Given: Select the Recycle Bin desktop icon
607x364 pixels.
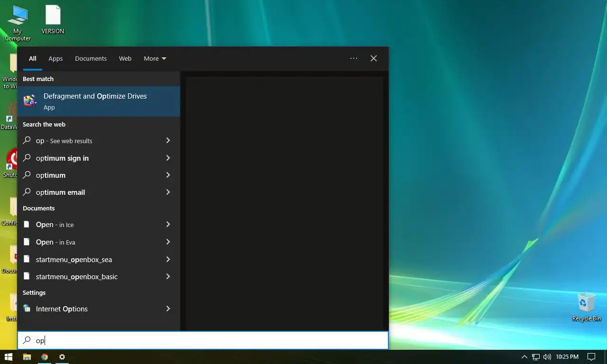Looking at the screenshot, I should tap(587, 307).
